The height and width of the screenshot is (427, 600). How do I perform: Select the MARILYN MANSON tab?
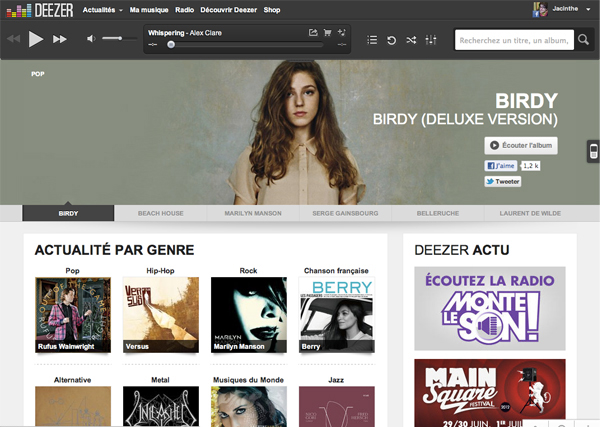point(253,213)
